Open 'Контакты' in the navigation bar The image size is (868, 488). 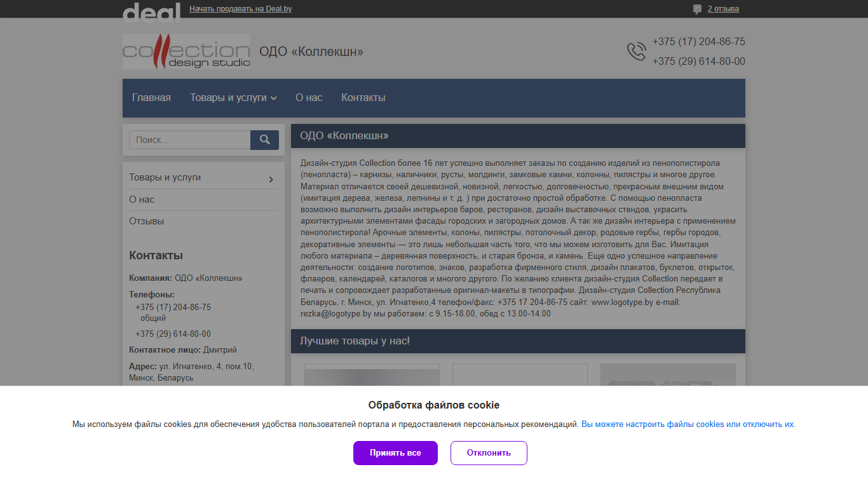pyautogui.click(x=363, y=98)
